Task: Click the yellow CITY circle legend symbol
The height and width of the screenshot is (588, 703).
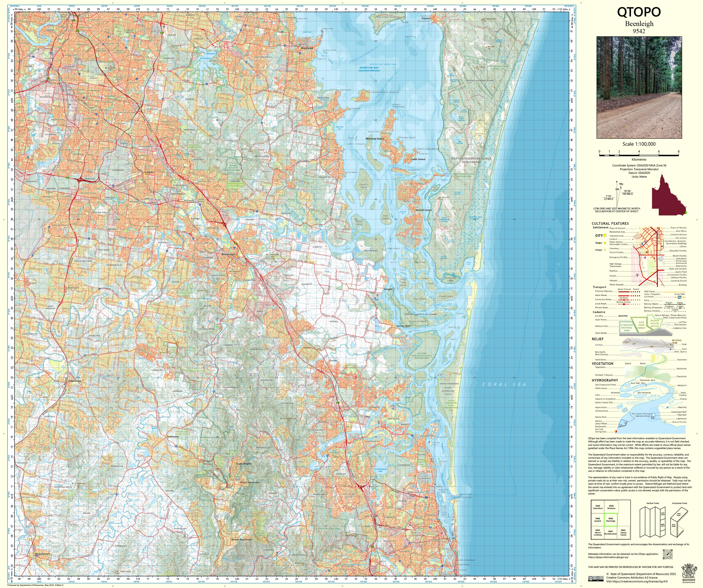Action: 605,236
